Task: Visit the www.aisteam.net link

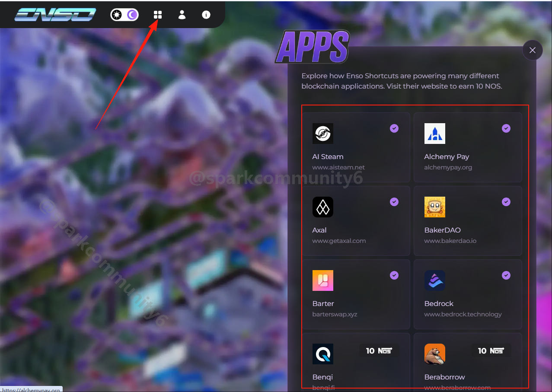Action: pyautogui.click(x=338, y=167)
